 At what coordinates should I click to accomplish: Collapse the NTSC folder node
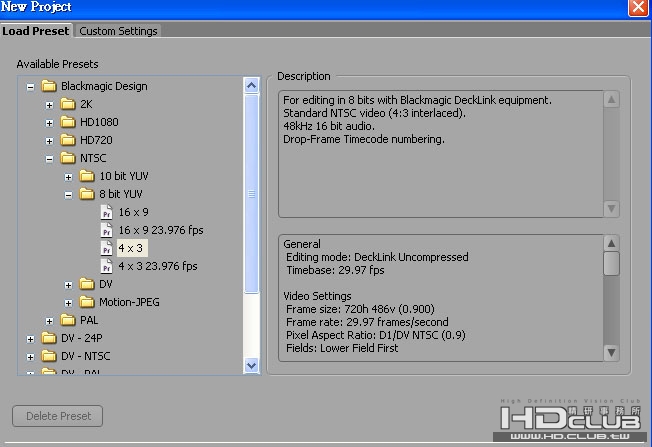[49, 159]
